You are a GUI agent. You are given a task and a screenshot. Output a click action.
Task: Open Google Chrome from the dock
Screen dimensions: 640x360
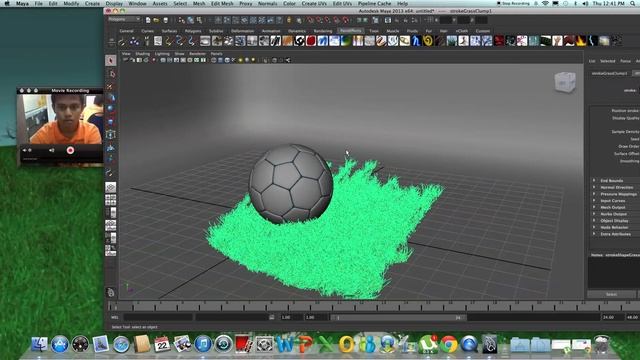pyautogui.click(x=449, y=344)
